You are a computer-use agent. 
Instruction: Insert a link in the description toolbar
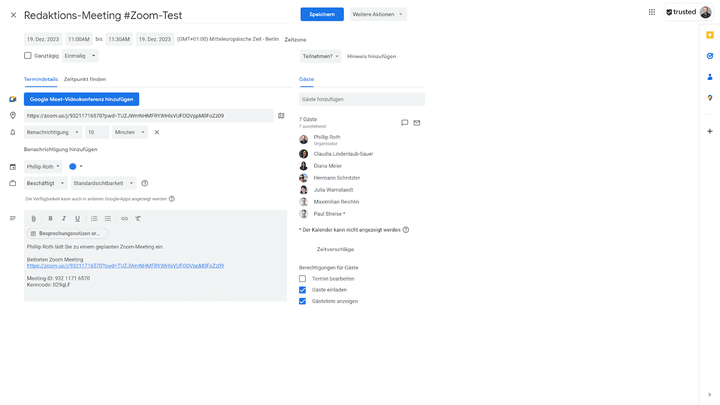pos(124,218)
